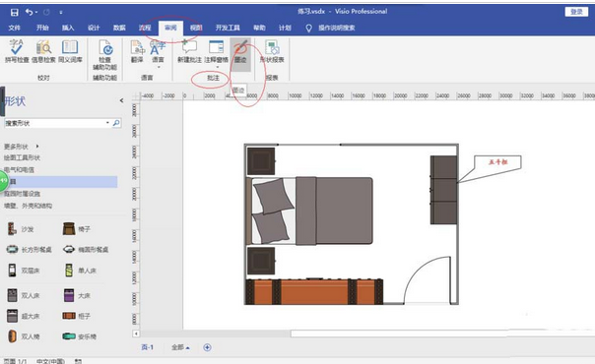595x364 pixels.
Task: Switch to the 流程 Process tab
Action: (x=145, y=28)
